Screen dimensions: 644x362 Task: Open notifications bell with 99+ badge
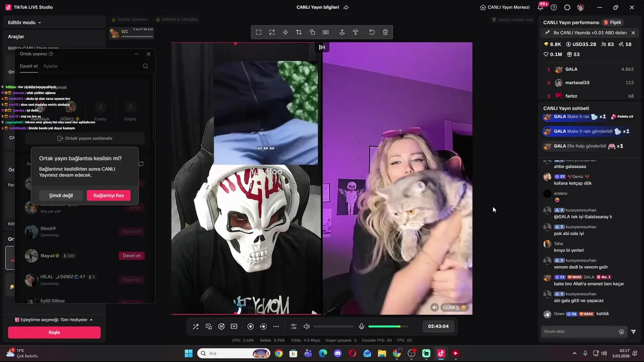541,7
